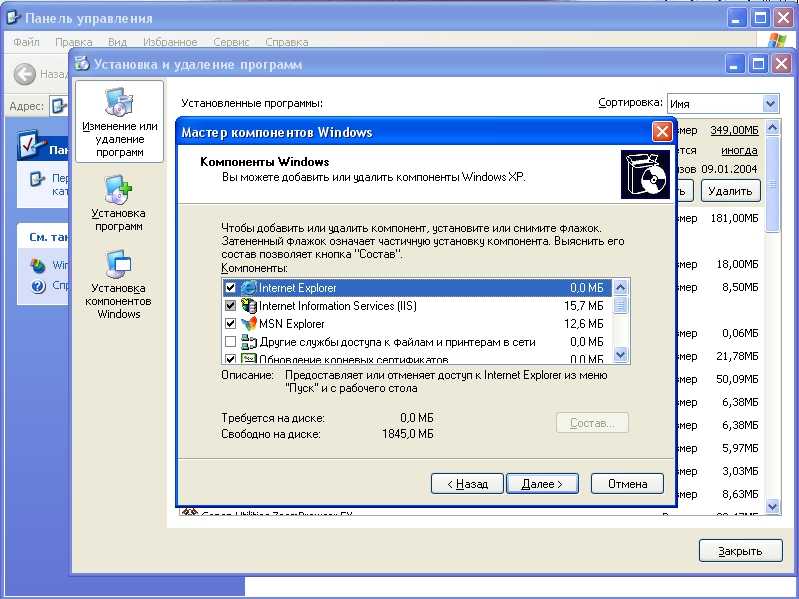Click the installed programs list scrollbar thumb
Screen dimensions: 799x599
[x=773, y=183]
